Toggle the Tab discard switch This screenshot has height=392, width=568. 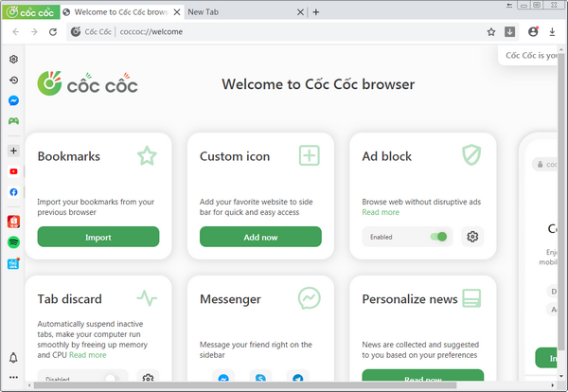click(x=112, y=379)
